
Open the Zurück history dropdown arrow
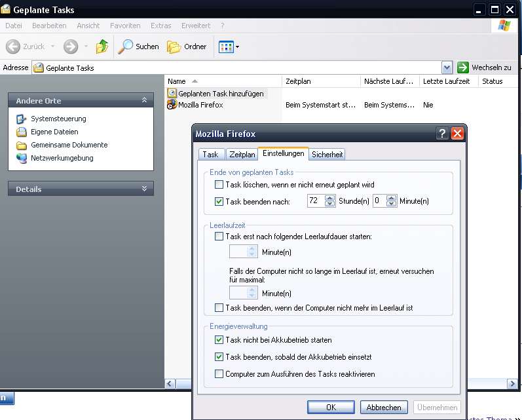52,47
